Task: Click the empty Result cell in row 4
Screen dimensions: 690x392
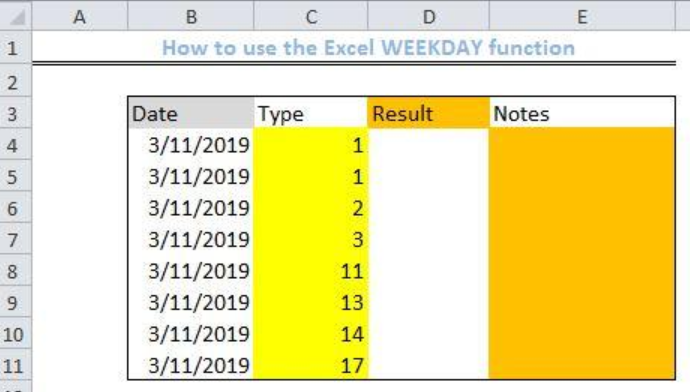Action: coord(429,145)
